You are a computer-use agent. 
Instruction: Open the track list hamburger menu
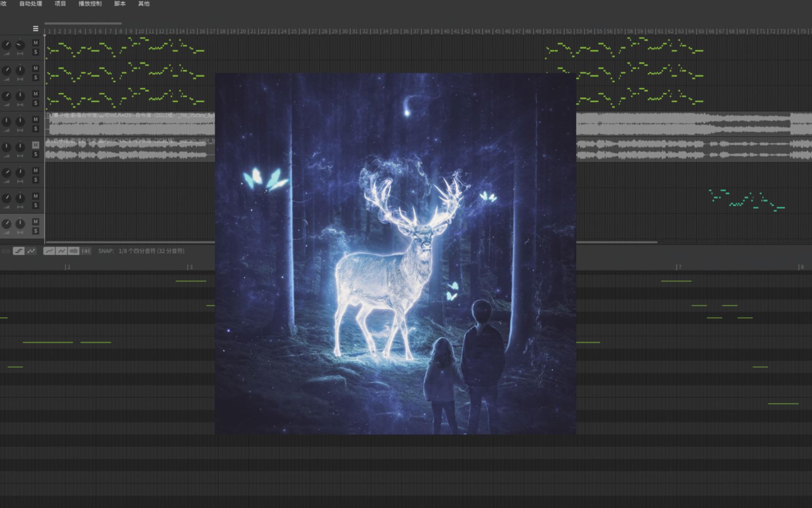(36, 28)
